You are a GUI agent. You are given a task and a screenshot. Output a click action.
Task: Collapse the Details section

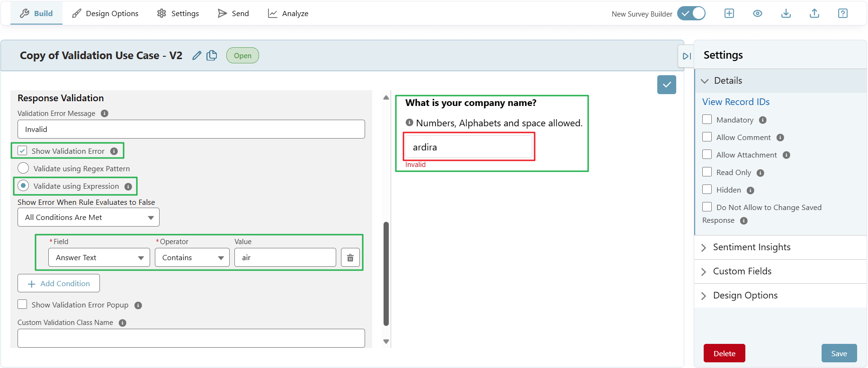coord(780,81)
